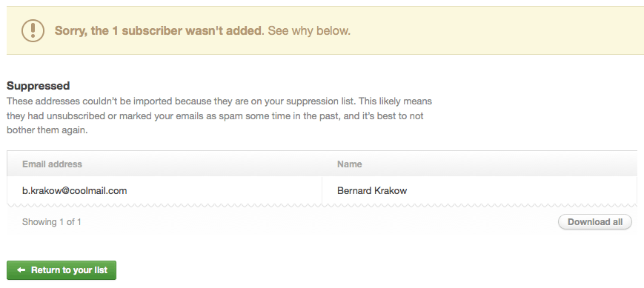644x288 pixels.
Task: Sort by the Email address column header
Action: (52, 164)
